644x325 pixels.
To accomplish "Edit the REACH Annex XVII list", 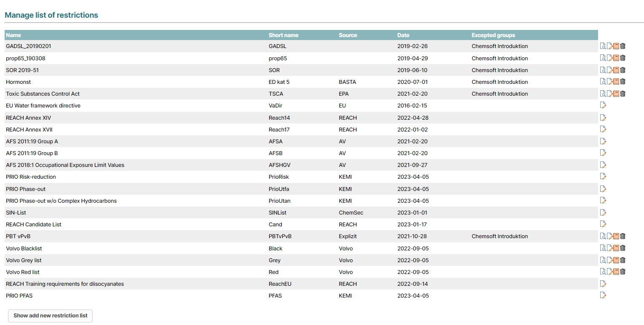I will (x=603, y=129).
